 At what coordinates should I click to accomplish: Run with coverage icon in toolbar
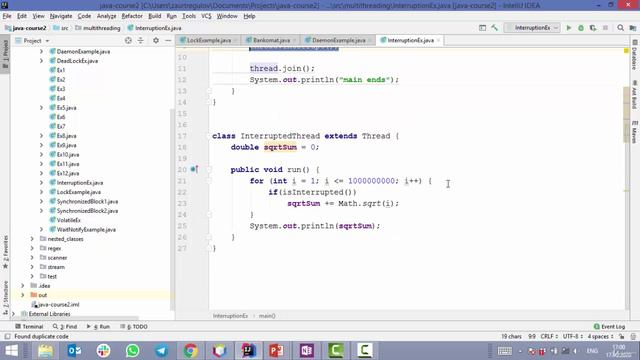(593, 28)
